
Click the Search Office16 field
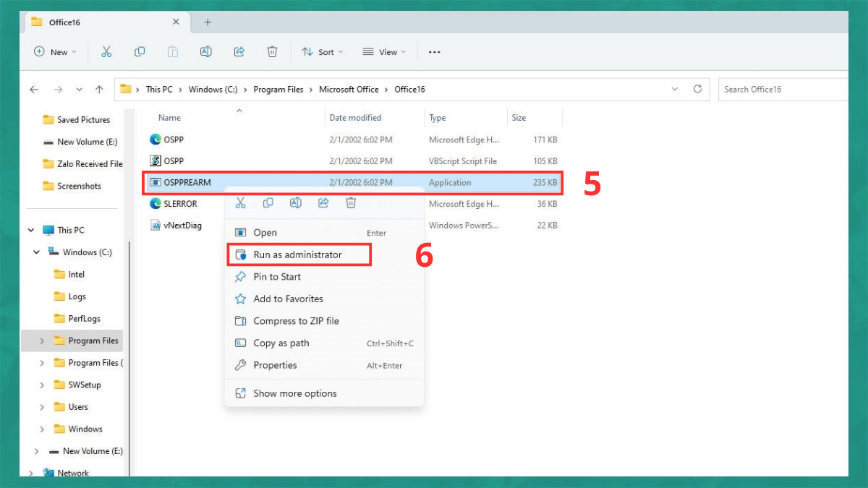[x=784, y=90]
